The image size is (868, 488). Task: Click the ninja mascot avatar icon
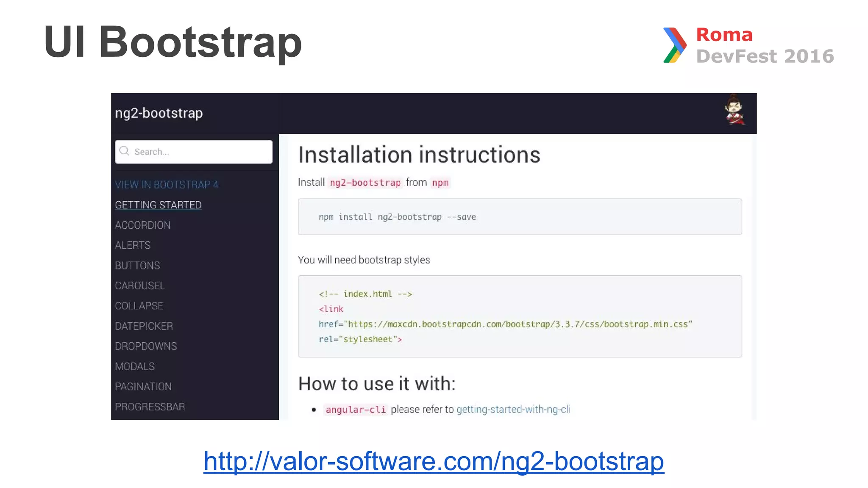pyautogui.click(x=734, y=110)
